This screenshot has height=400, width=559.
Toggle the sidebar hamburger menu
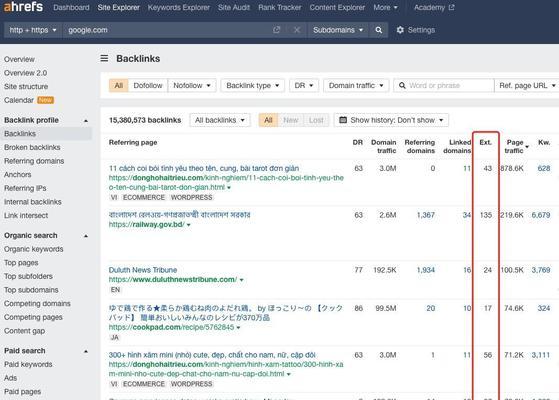click(104, 58)
